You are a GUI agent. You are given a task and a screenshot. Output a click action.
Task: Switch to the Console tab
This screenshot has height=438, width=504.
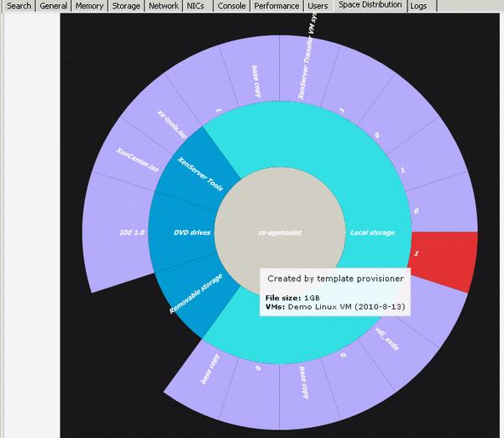[x=232, y=6]
